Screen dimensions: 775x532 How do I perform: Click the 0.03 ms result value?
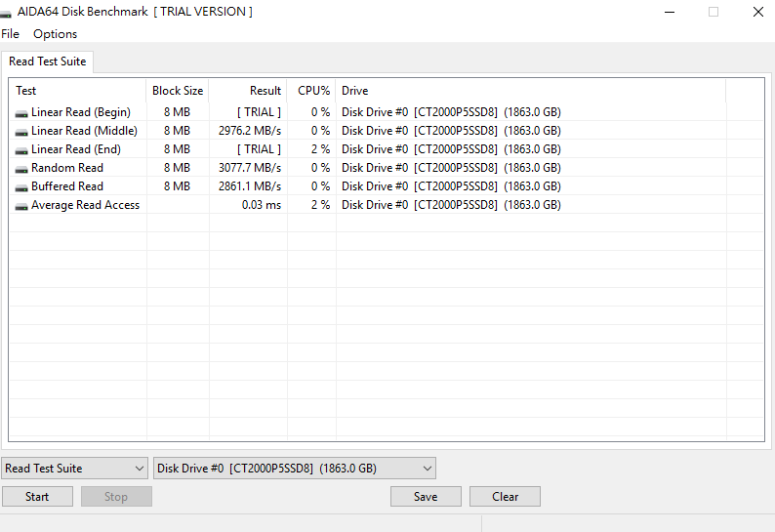pyautogui.click(x=262, y=205)
